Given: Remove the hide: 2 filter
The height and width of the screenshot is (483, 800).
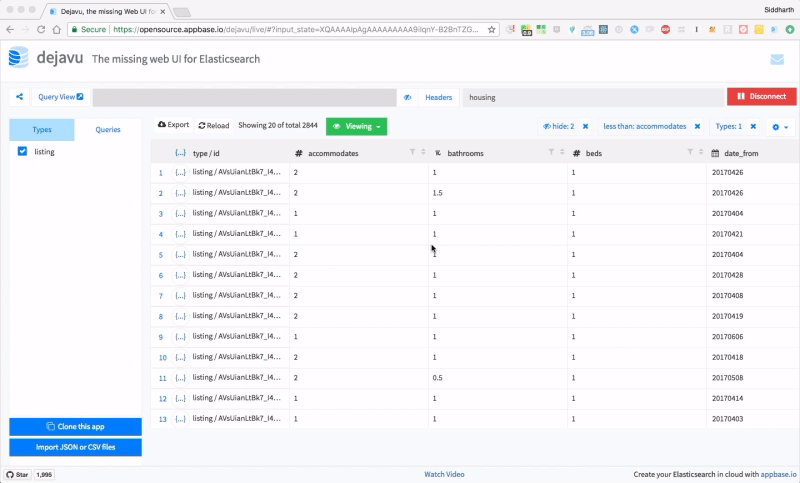Looking at the screenshot, I should click(585, 126).
